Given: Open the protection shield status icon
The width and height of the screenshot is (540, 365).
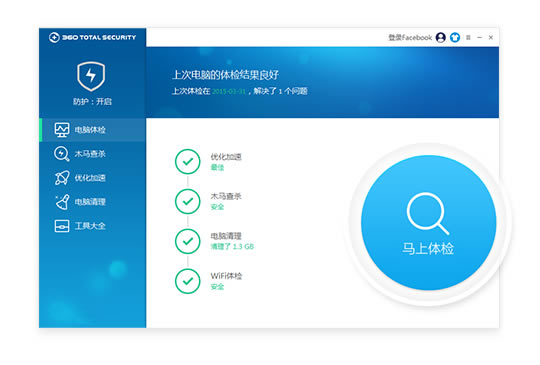Looking at the screenshot, I should tap(91, 76).
